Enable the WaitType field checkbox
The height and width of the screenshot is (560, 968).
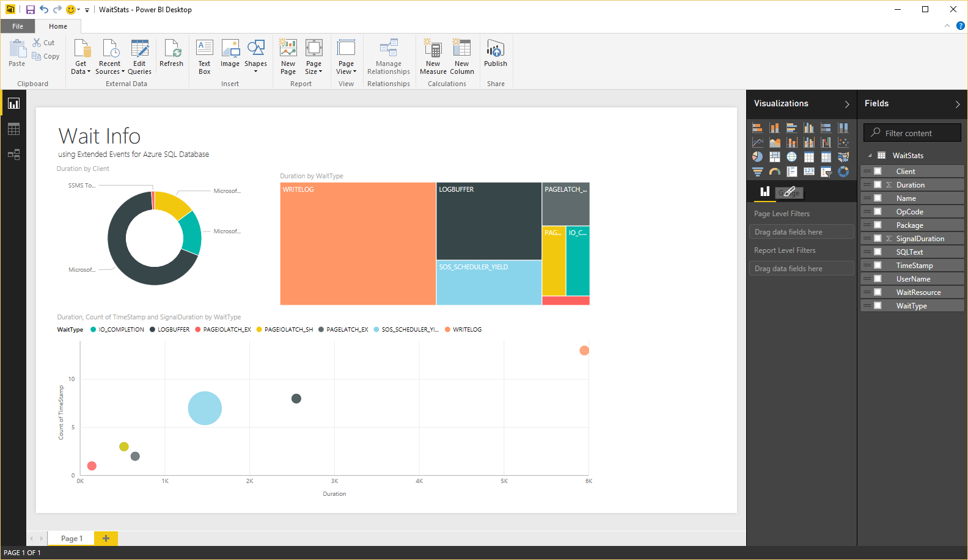[x=878, y=306]
